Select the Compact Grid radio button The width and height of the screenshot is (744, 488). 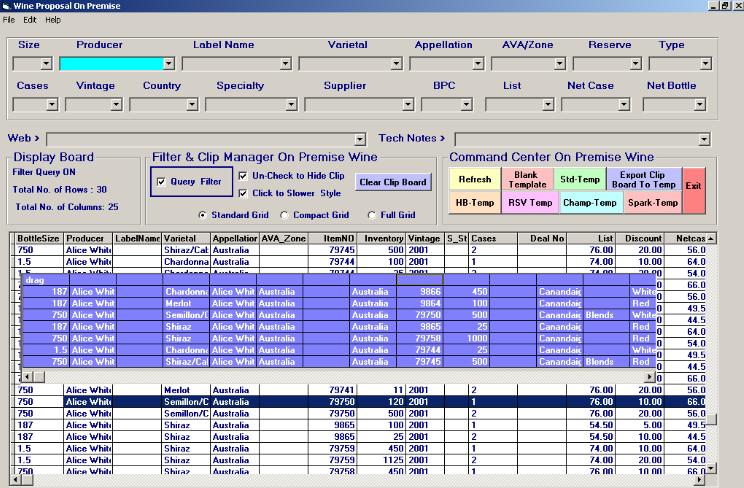284,215
